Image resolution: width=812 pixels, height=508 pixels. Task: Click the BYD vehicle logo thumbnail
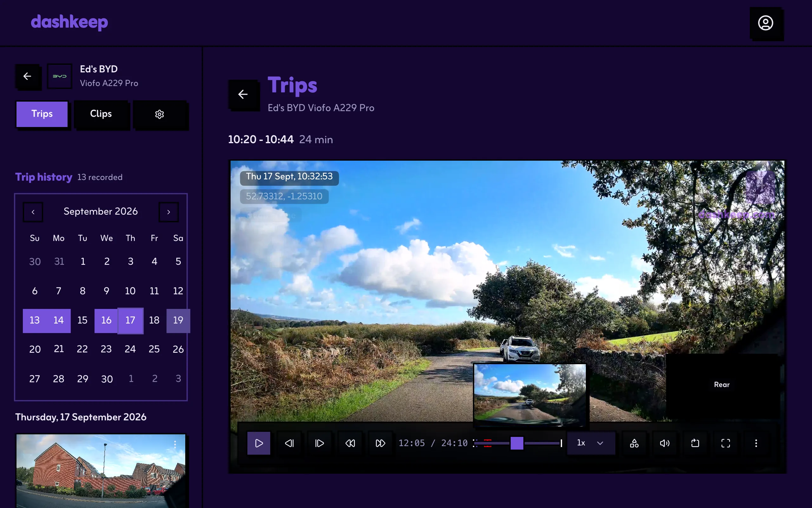point(59,76)
